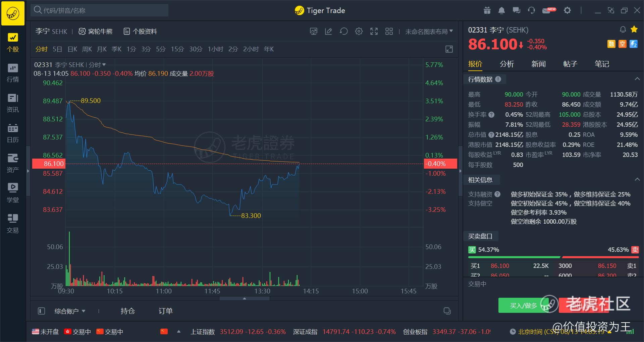This screenshot has width=644, height=342.
Task: Open the 帖子 tab in quote panel
Action: coord(570,64)
